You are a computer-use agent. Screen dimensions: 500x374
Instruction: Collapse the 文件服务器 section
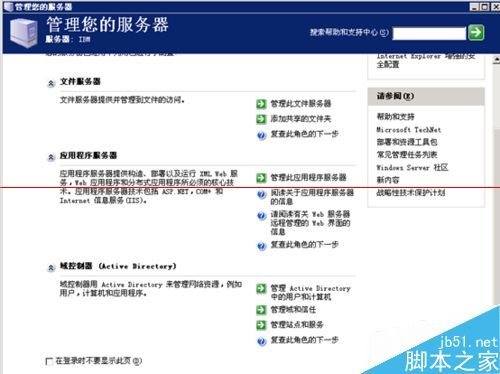pyautogui.click(x=51, y=83)
